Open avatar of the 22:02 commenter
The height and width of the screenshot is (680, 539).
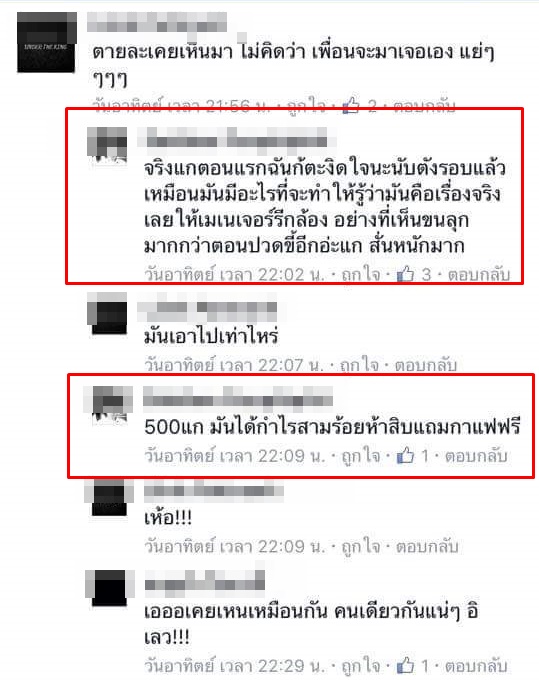107,146
